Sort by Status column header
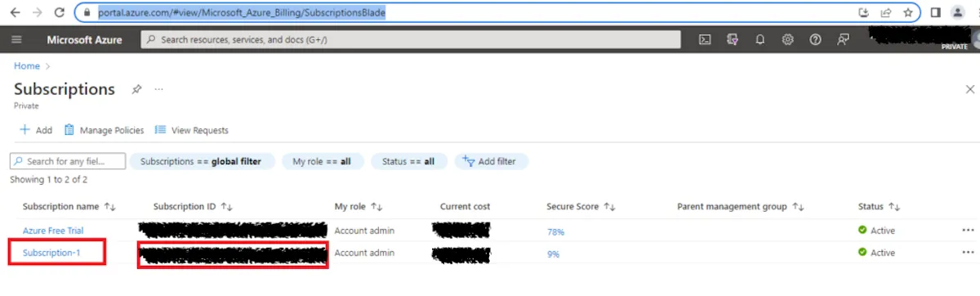This screenshot has width=980, height=296. [879, 207]
